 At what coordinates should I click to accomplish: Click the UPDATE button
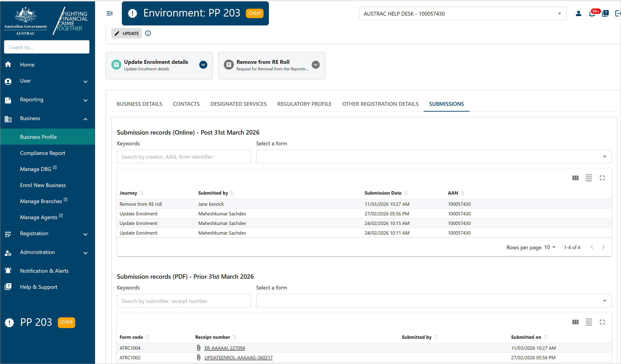[127, 33]
